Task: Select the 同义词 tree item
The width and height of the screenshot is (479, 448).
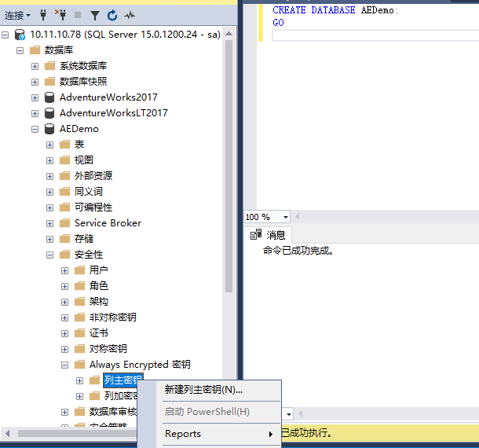Action: tap(89, 192)
